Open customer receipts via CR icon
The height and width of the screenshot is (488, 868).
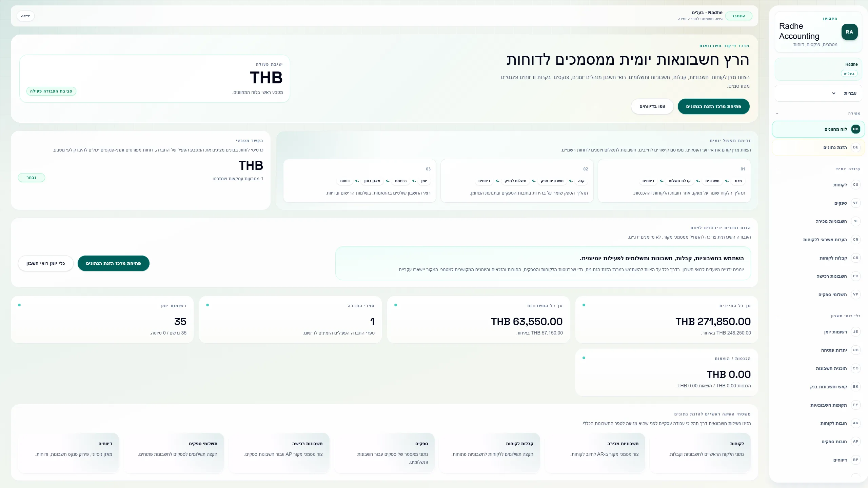855,258
